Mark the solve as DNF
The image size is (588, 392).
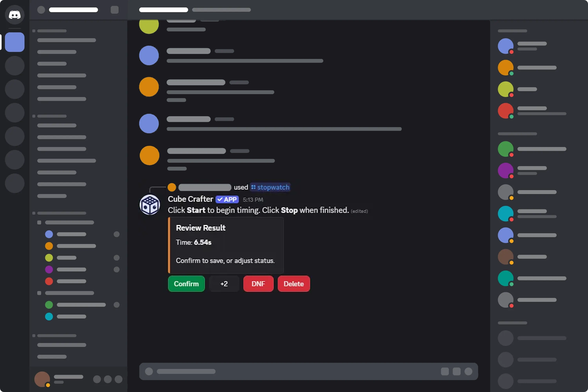[x=258, y=283]
